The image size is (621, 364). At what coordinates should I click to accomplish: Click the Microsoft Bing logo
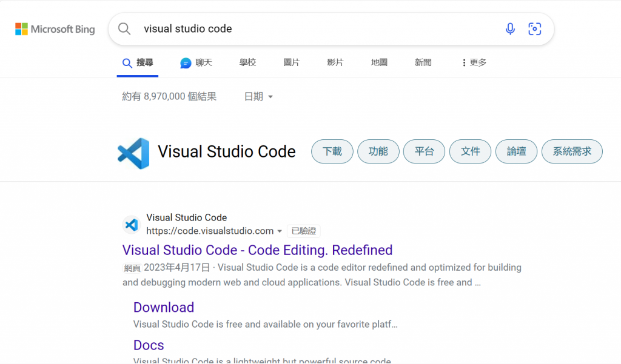[x=55, y=29]
